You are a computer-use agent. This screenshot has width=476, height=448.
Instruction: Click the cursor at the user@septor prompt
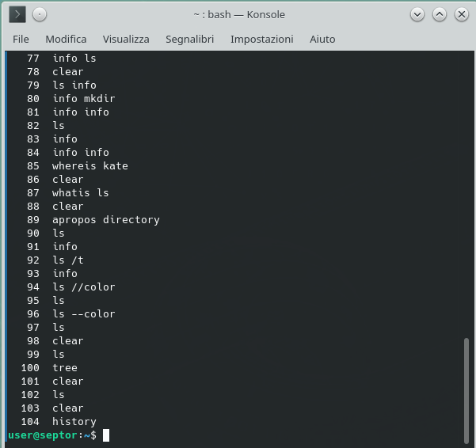(106, 435)
